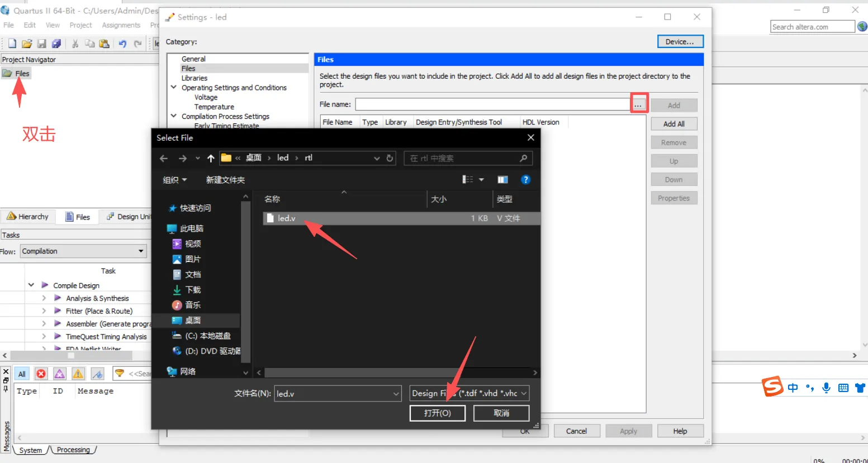Filter messages by critical warning icon
The width and height of the screenshot is (868, 463).
60,374
